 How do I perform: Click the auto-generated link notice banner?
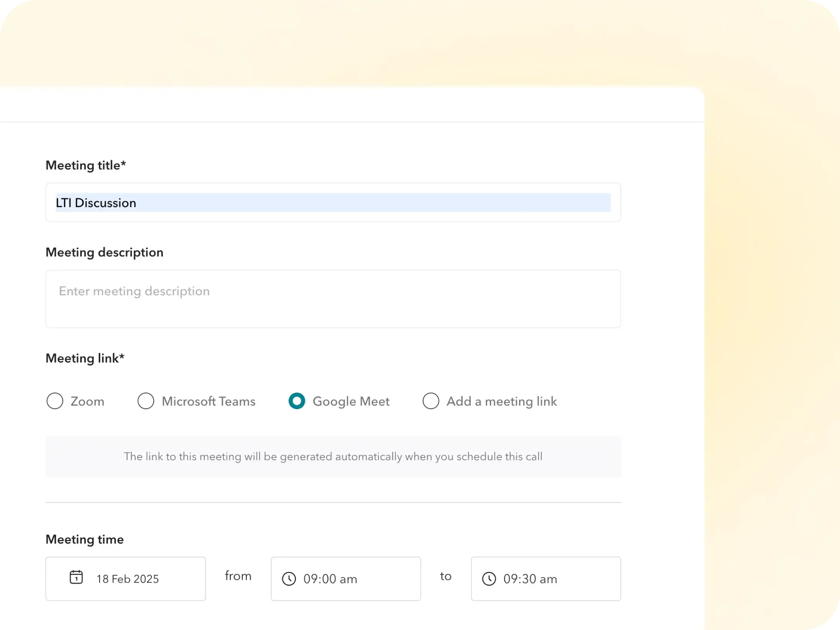pos(333,457)
